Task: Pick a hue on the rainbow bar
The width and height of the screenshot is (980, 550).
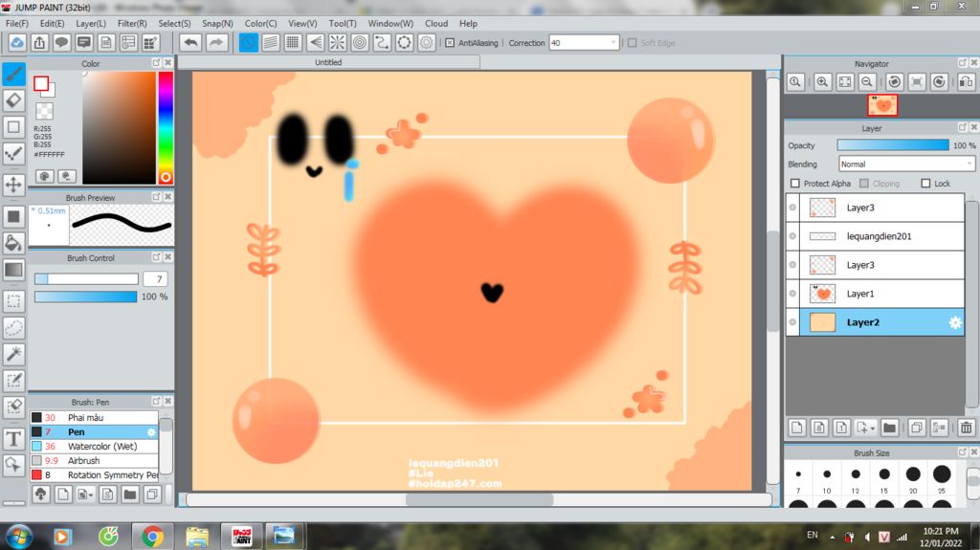Action: [166, 127]
